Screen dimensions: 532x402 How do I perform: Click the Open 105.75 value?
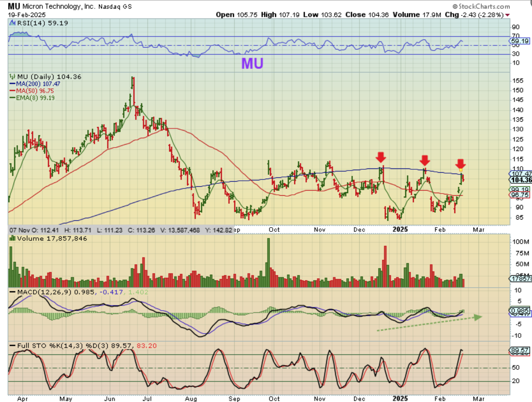coord(236,14)
